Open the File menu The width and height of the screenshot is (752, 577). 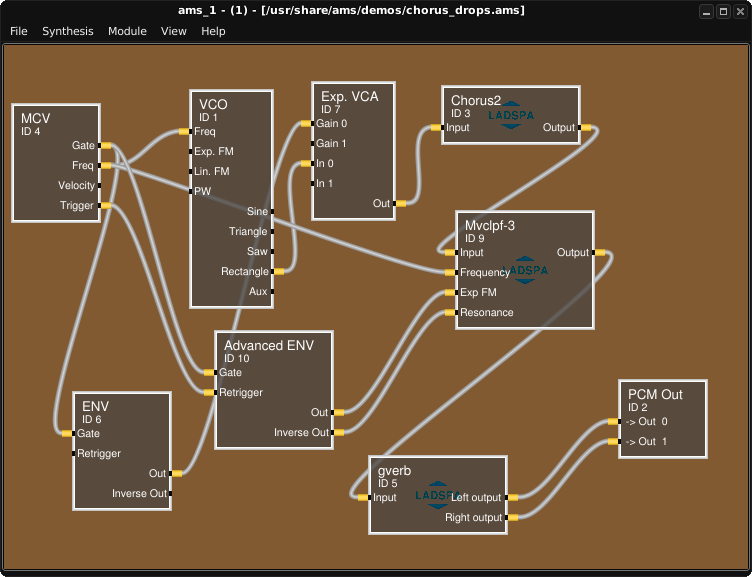(19, 31)
